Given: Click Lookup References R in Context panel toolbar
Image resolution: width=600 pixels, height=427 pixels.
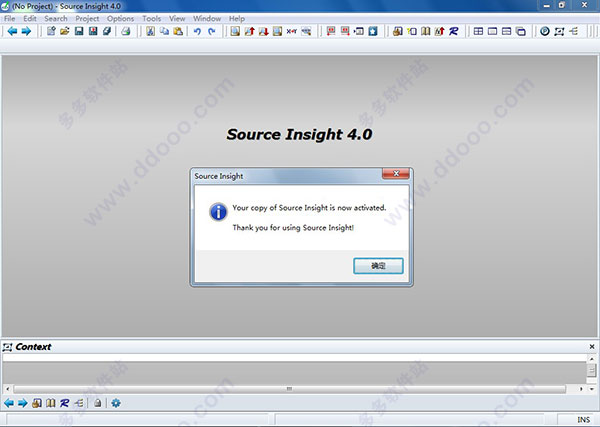Looking at the screenshot, I should point(64,403).
